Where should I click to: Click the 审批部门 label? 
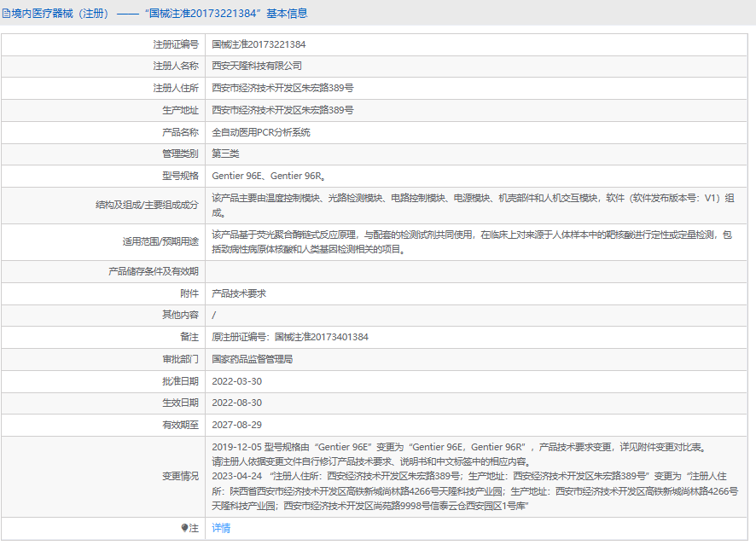coord(180,359)
